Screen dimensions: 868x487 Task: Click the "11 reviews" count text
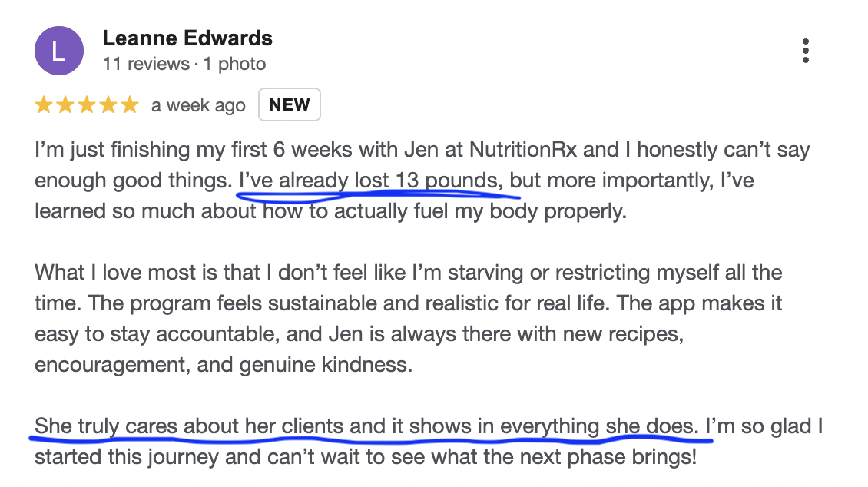pos(146,65)
